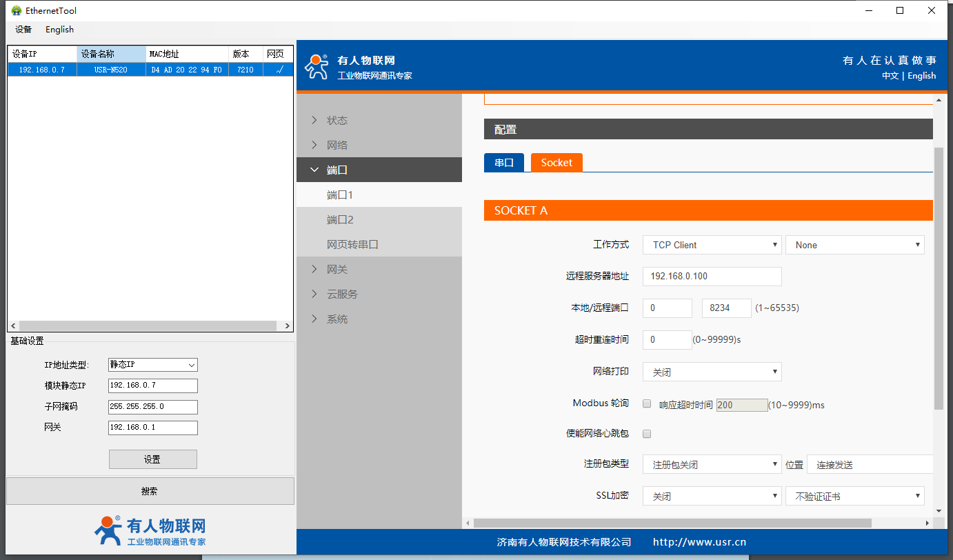Screen dimensions: 953x560
Task: Expand the 网络 sidebar section
Action: 337,146
